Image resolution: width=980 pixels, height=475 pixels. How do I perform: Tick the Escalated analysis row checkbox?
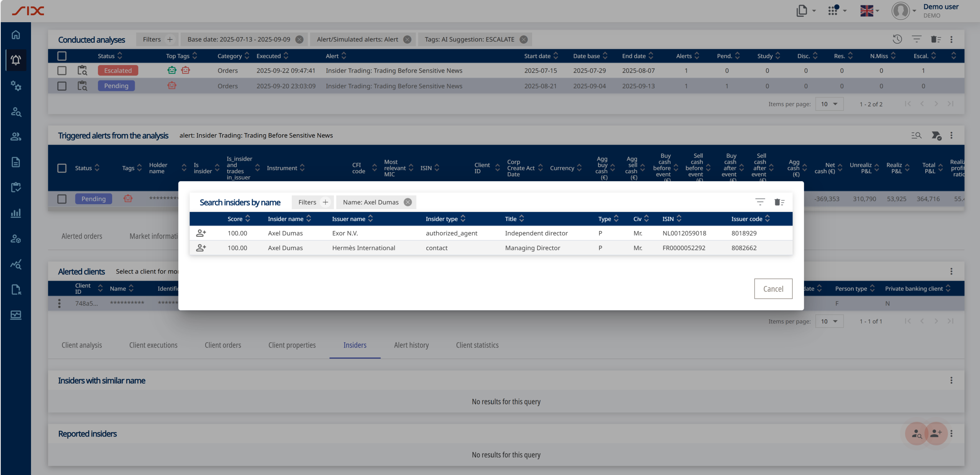point(62,70)
